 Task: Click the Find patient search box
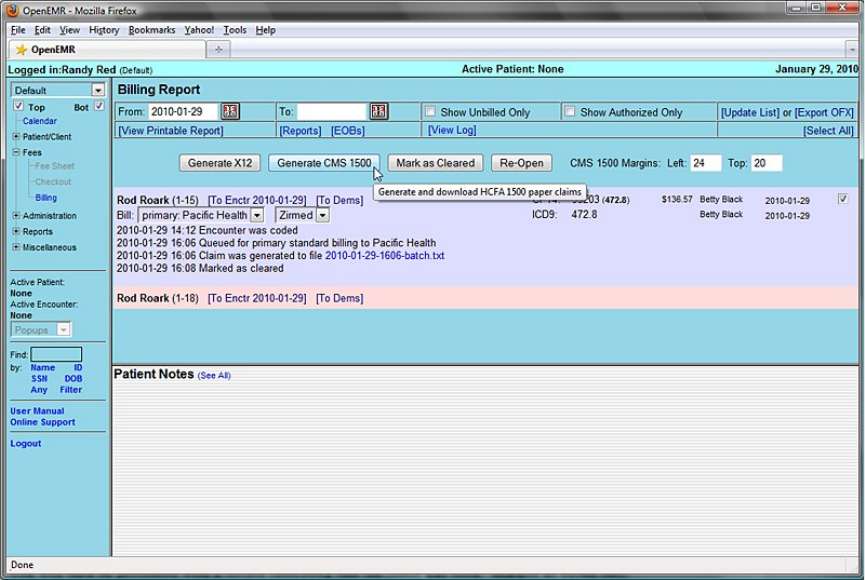56,354
